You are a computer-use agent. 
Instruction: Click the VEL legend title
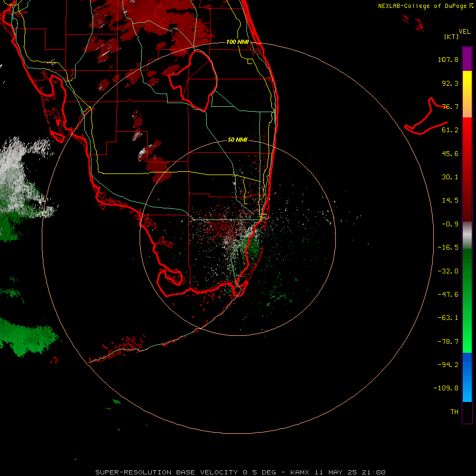click(x=464, y=32)
